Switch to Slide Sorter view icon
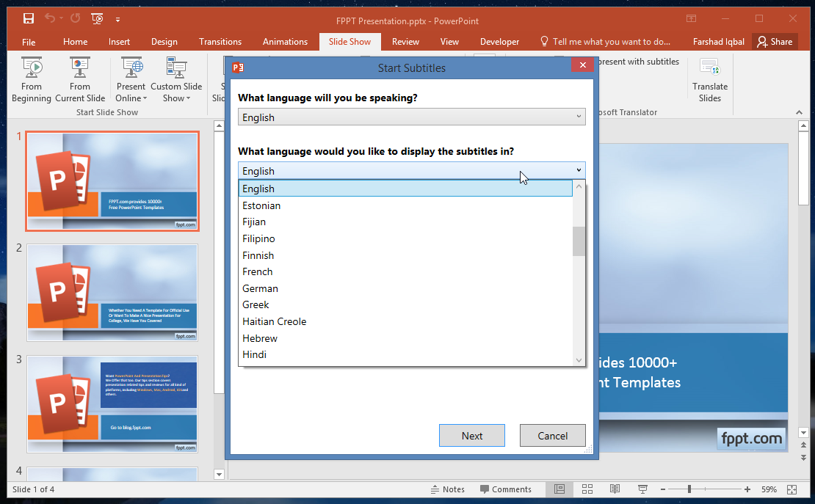The image size is (815, 504). point(587,489)
